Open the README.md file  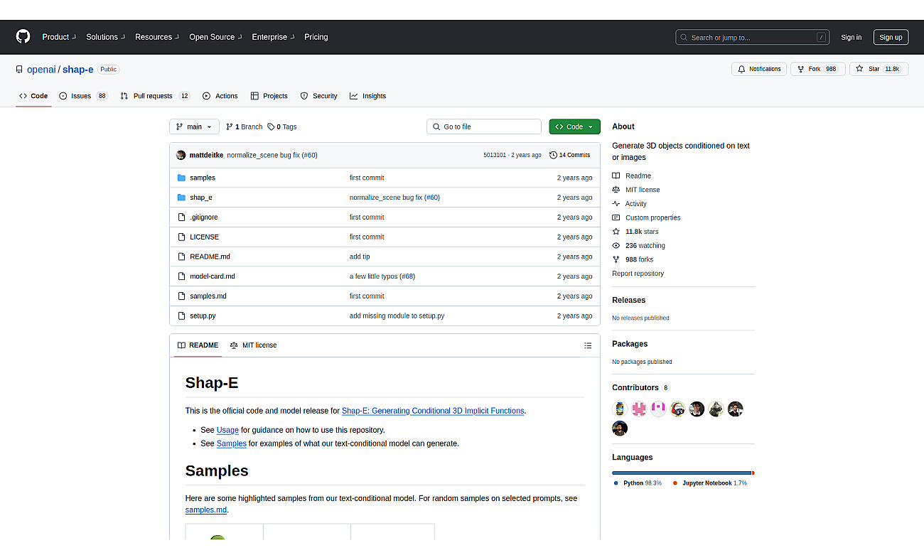[210, 257]
